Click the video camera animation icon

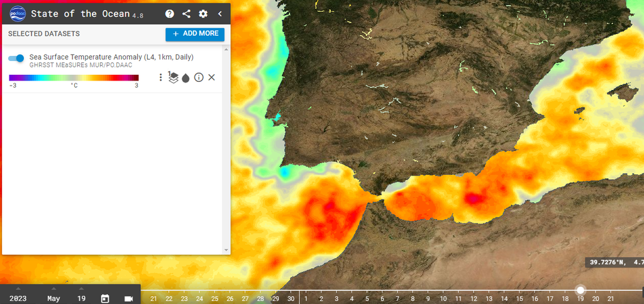(129, 298)
